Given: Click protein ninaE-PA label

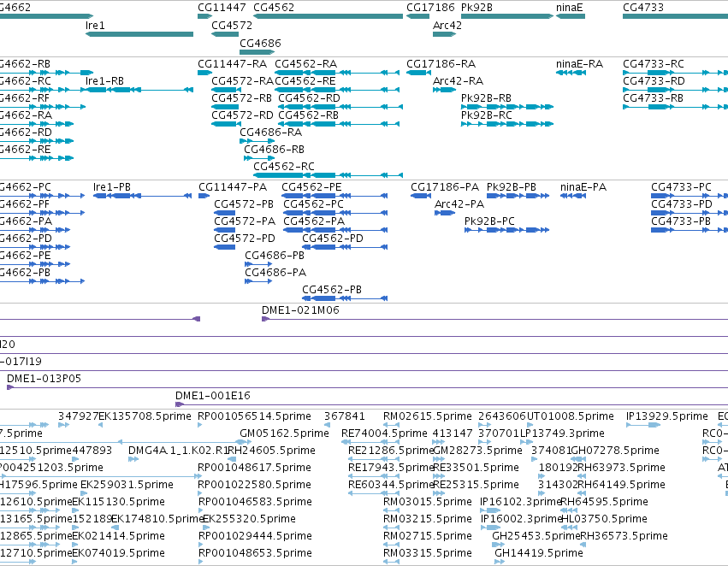Looking at the screenshot, I should [x=583, y=187].
